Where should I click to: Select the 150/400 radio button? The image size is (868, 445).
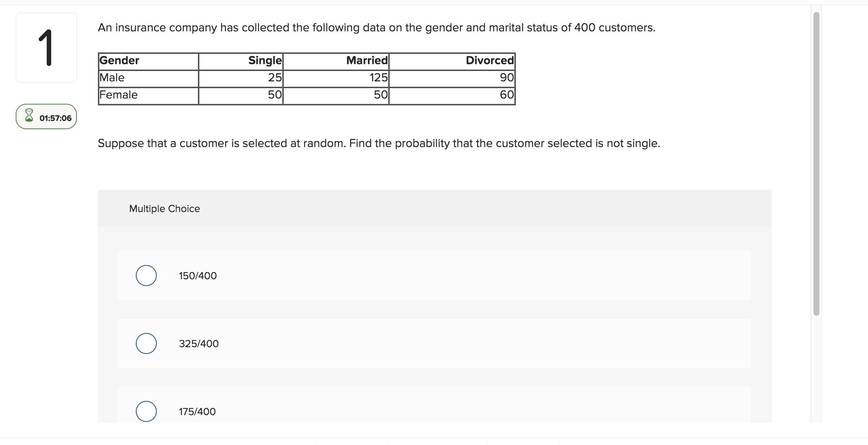(x=146, y=276)
